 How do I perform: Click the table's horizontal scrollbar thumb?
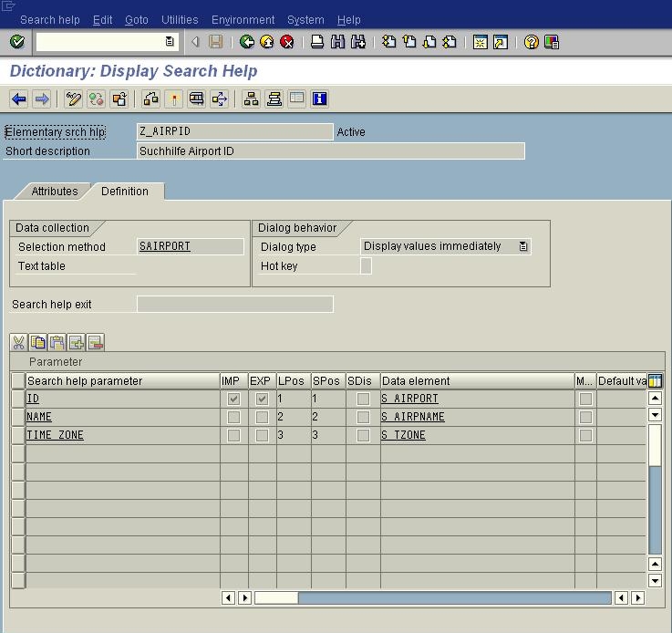pyautogui.click(x=276, y=597)
